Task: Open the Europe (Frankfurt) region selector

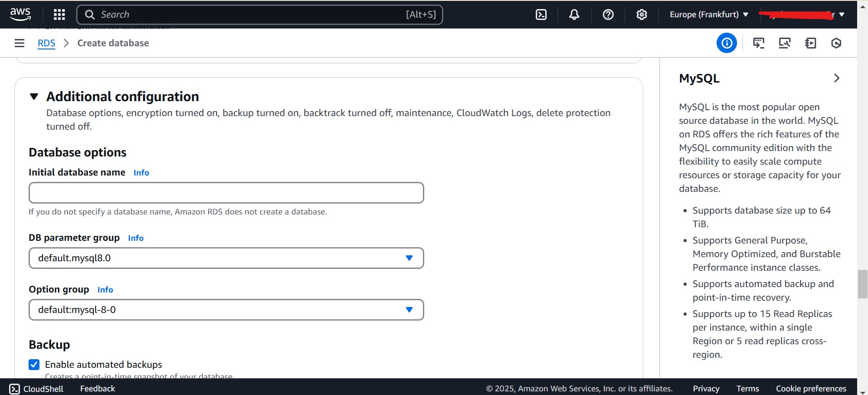Action: (x=709, y=15)
